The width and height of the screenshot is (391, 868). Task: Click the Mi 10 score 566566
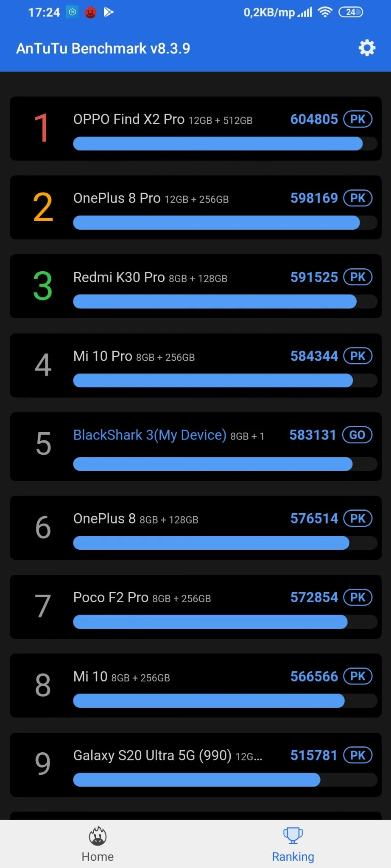pyautogui.click(x=314, y=676)
